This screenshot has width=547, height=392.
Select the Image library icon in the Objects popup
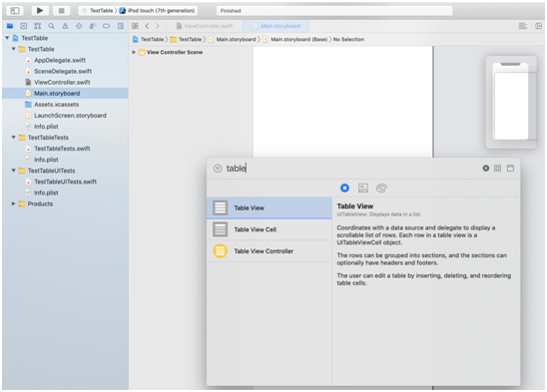point(363,188)
